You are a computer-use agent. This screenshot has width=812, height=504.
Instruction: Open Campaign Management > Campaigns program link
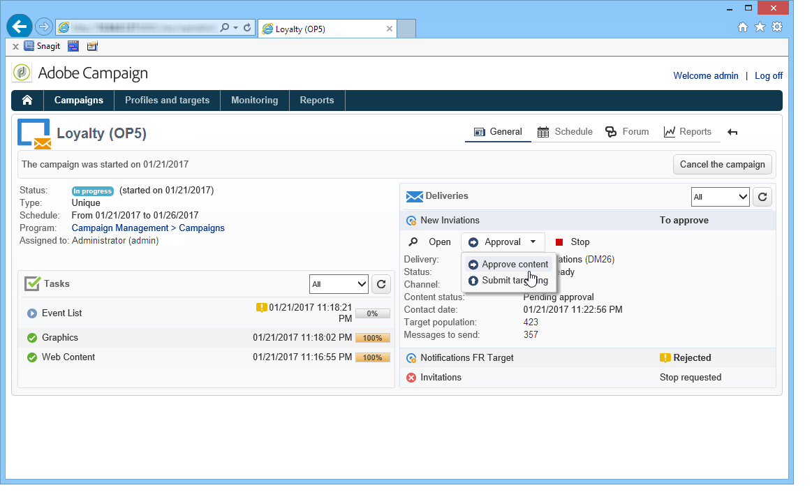pos(148,228)
